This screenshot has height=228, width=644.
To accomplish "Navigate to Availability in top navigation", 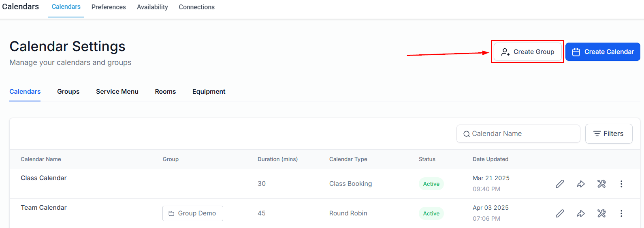I will [152, 7].
